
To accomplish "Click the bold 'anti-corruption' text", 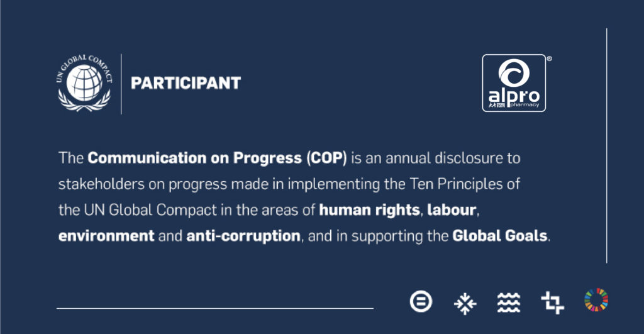I will coord(243,236).
